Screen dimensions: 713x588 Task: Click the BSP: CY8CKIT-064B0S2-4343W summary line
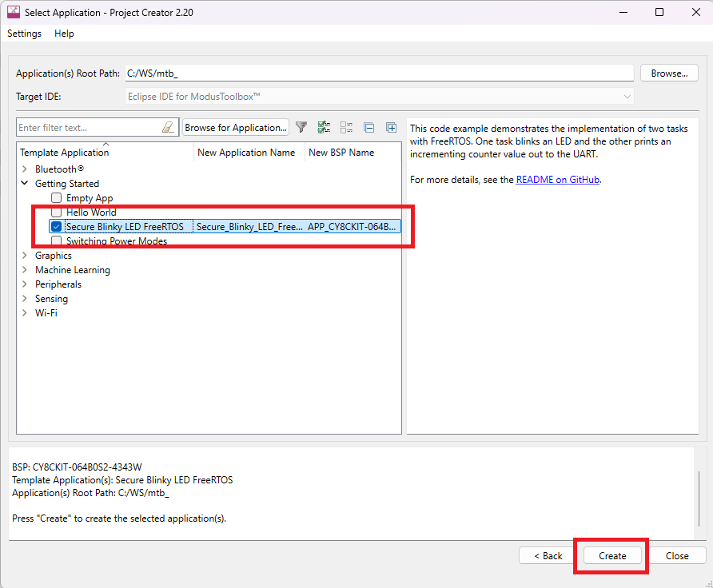[77, 467]
